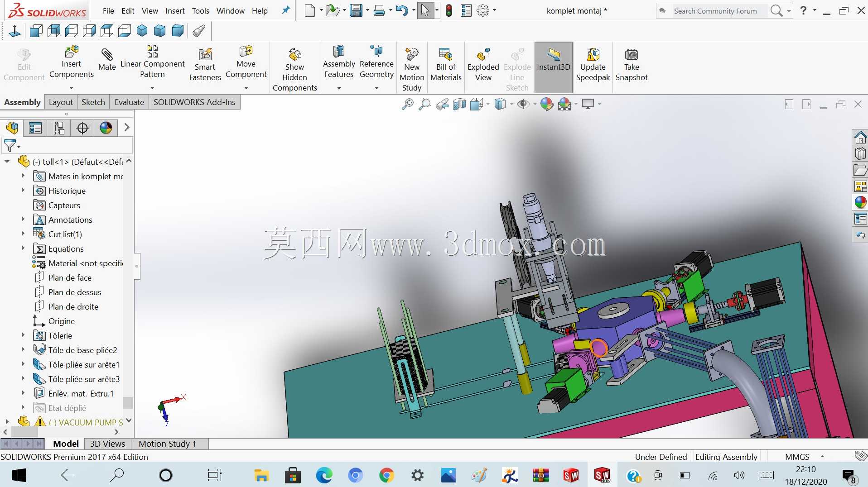Expand Enlèv. mat.-Extru.1 node
This screenshot has height=487, width=868.
tap(23, 393)
